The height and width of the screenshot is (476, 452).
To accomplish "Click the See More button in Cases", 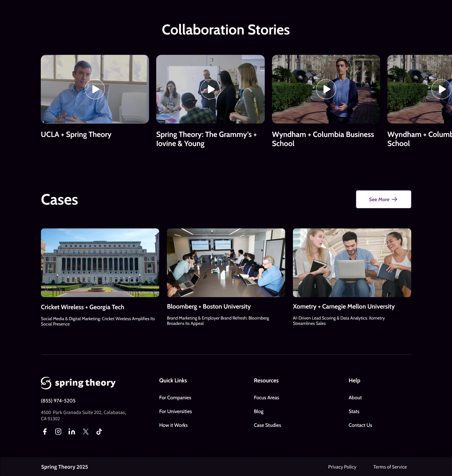I will (x=383, y=199).
